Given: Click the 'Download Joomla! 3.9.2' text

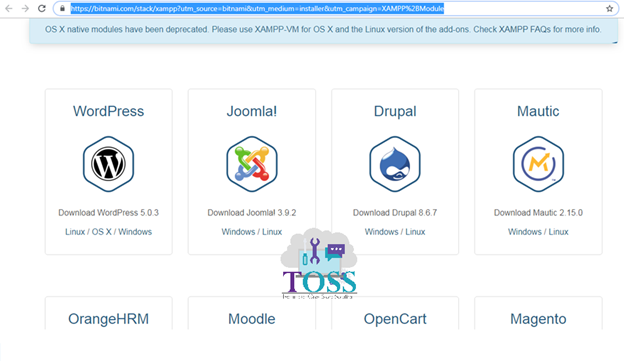Looking at the screenshot, I should 252,213.
